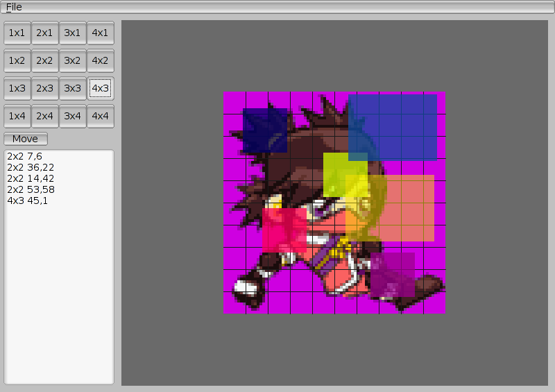Select list entry '2x2 36,22'
555x392 pixels.
pos(30,168)
